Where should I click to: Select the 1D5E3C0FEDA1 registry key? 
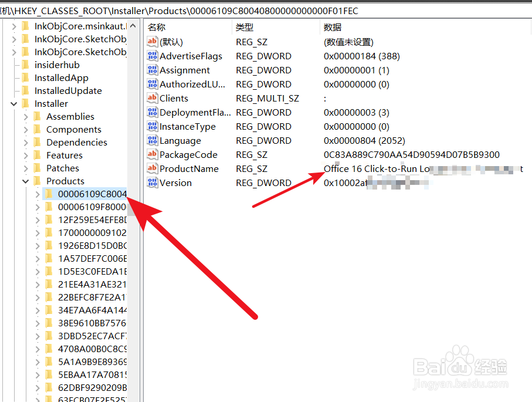pyautogui.click(x=92, y=271)
